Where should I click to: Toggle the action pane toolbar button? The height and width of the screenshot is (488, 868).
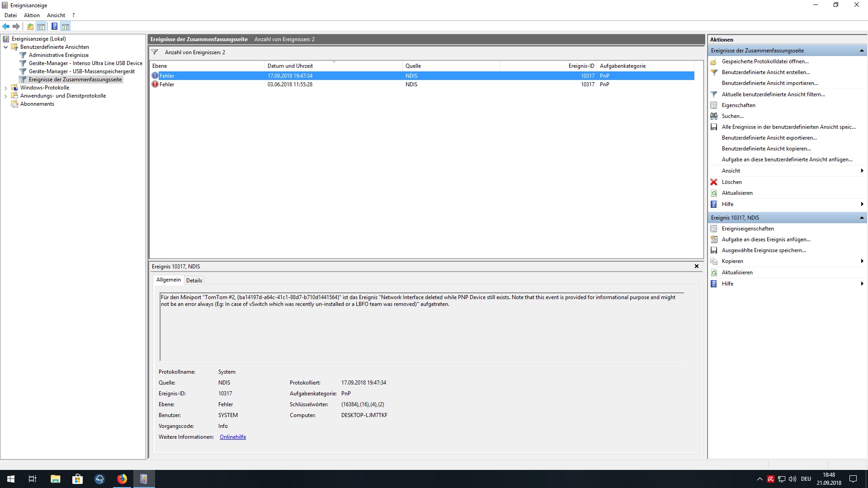coord(66,26)
